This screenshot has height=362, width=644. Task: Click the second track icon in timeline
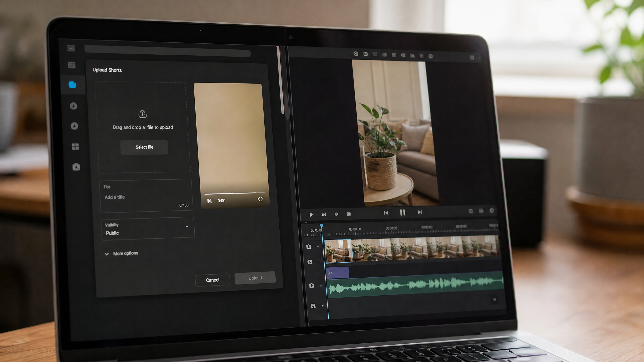coord(310,262)
